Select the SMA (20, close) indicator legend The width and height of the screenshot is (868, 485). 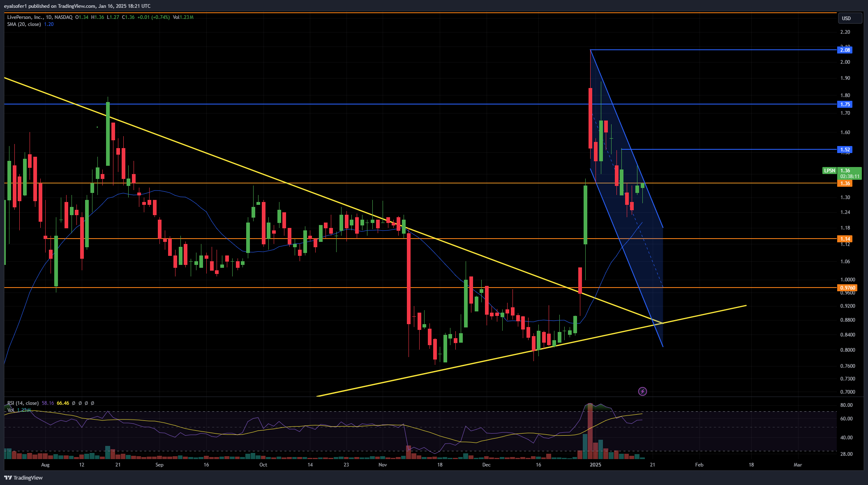24,24
